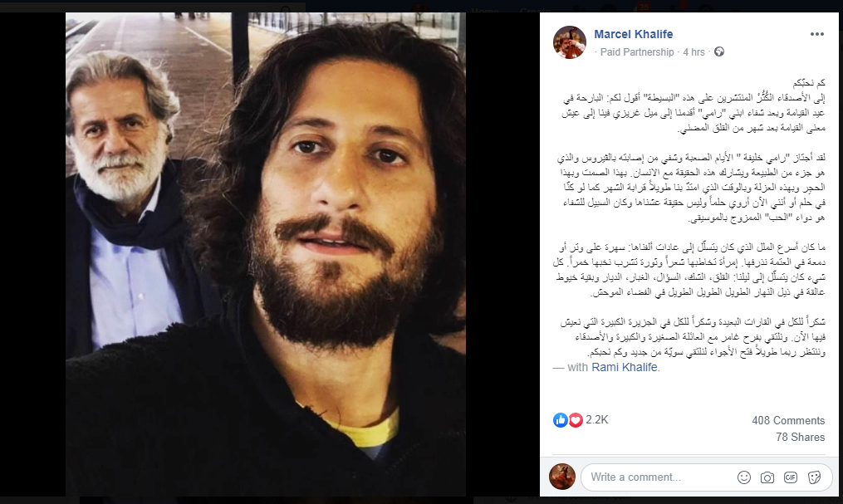Click the selfie photo of two men
This screenshot has height=504, width=843.
266,254
